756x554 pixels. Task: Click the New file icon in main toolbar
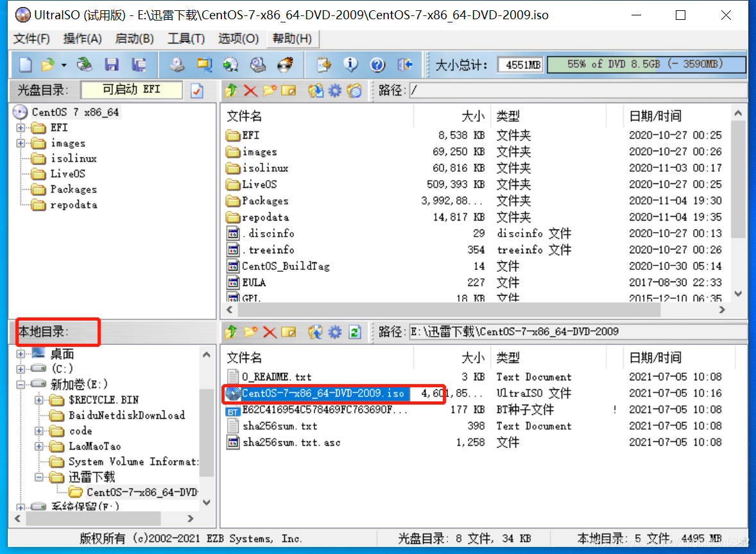[x=25, y=65]
